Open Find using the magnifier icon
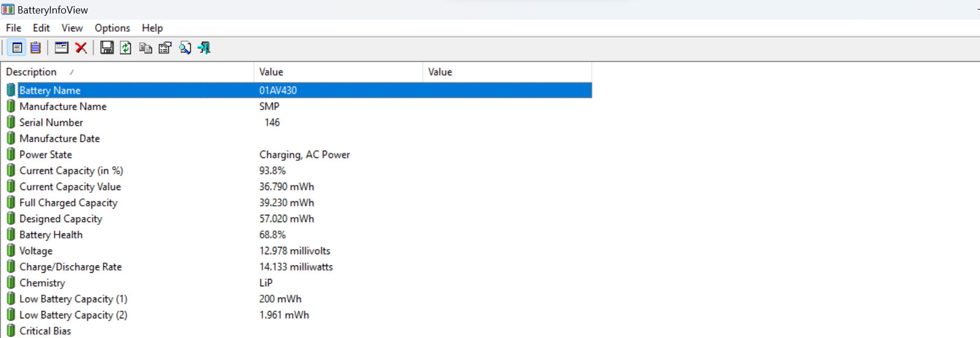 [185, 48]
